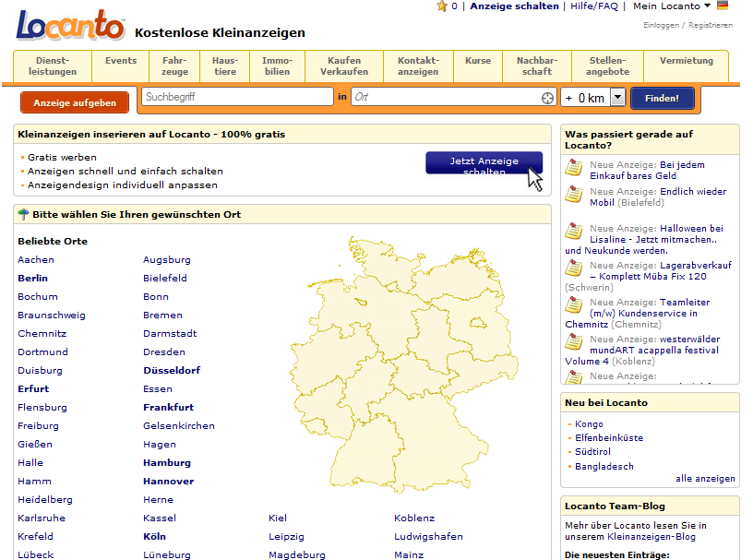This screenshot has width=753, height=560.
Task: Select Augsburg from the list
Action: 167,260
